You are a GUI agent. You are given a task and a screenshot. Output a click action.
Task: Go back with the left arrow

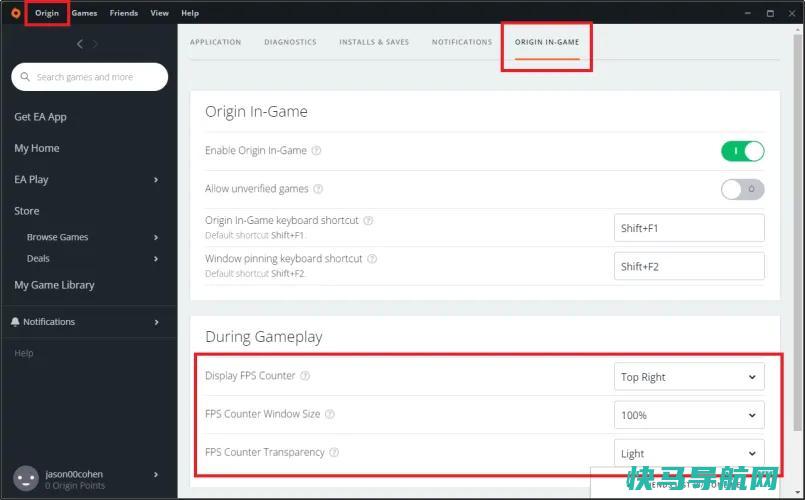click(x=80, y=44)
